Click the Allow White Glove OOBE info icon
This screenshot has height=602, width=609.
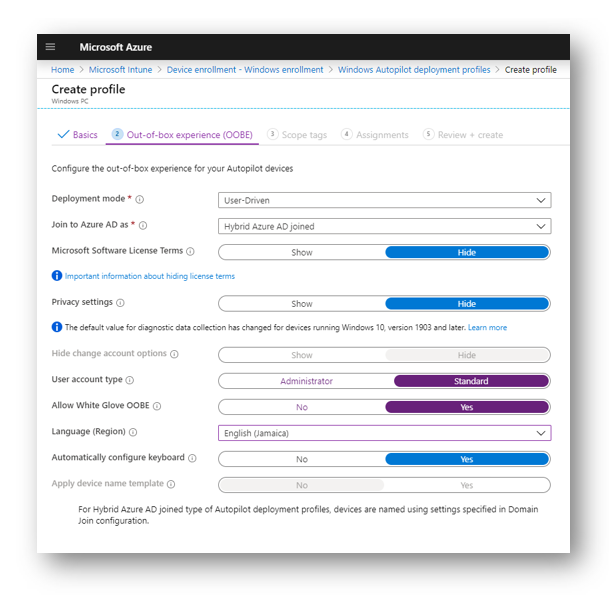[157, 406]
